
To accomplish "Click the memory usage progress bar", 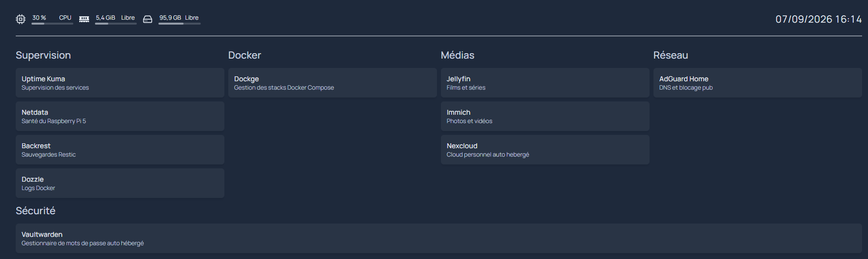I will point(116,24).
